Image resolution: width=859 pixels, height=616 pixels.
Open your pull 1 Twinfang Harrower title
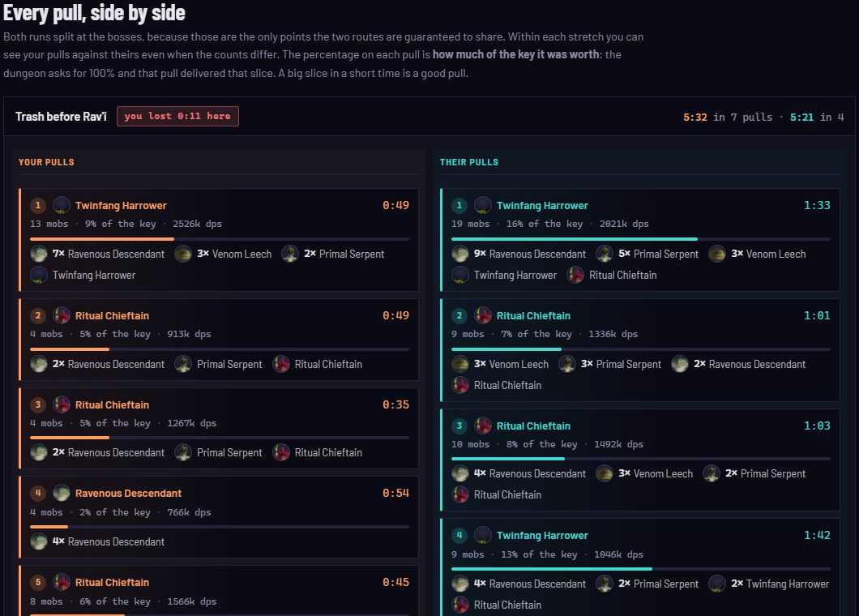tap(121, 206)
